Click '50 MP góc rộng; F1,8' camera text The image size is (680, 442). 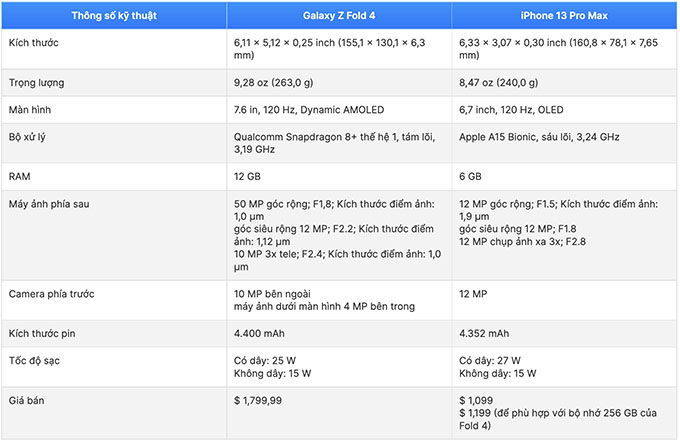click(x=284, y=204)
